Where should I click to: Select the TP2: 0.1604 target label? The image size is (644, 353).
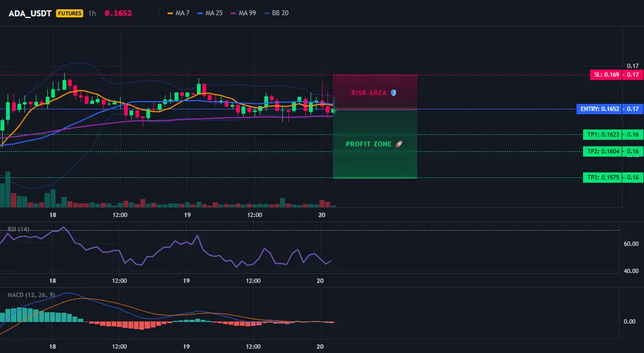click(x=603, y=151)
